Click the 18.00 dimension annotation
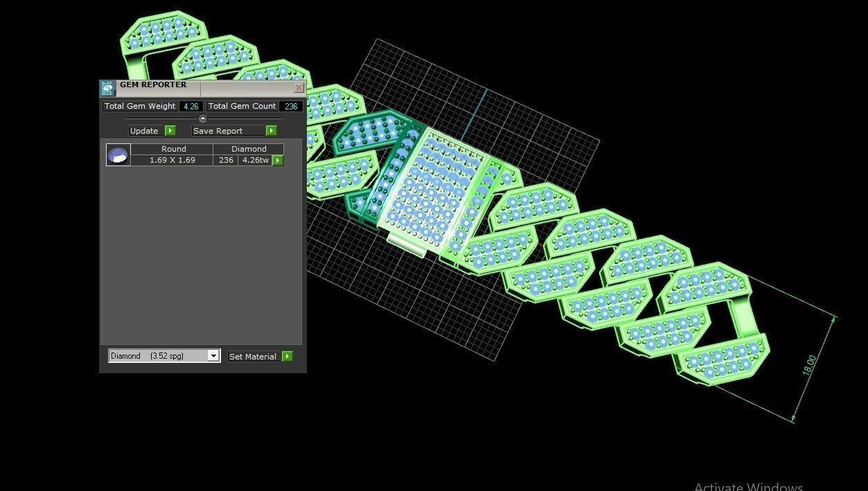Viewport: 868px width, 491px height. [x=810, y=365]
